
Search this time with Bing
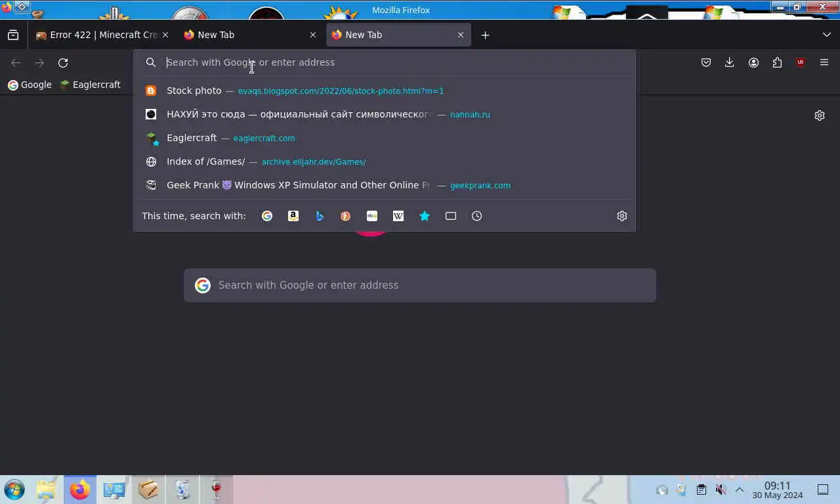pos(320,216)
